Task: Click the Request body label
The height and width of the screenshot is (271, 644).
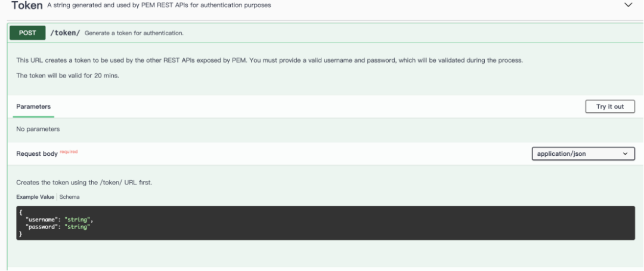Action: (x=37, y=154)
